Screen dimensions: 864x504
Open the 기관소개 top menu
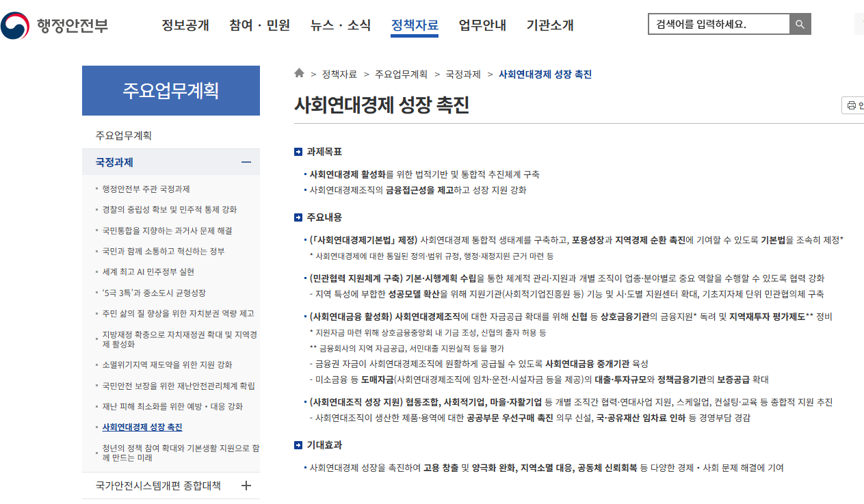tap(550, 25)
